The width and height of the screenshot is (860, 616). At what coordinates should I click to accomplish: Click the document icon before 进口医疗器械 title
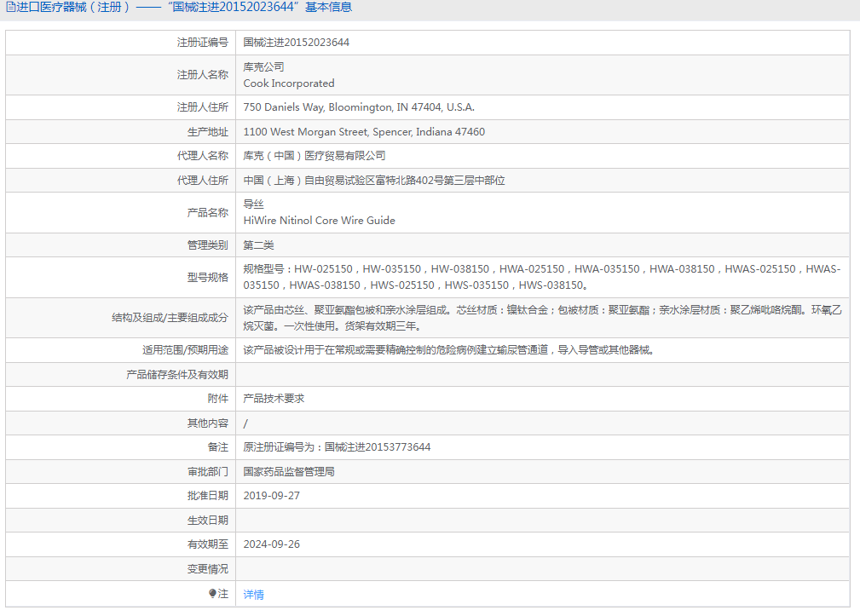[x=10, y=7]
